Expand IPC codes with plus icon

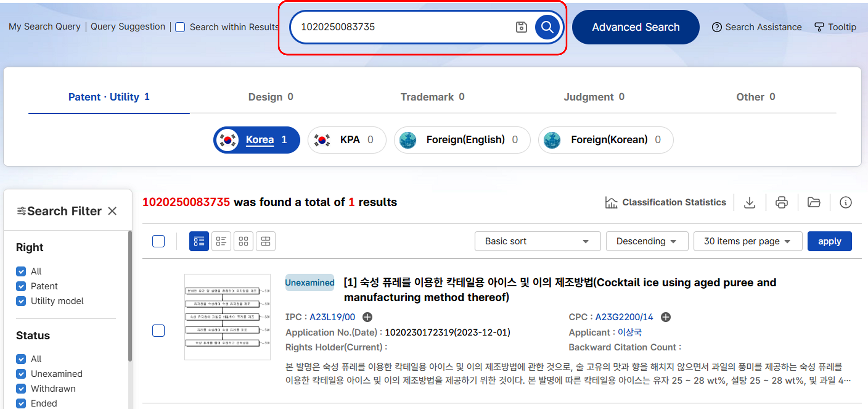pyautogui.click(x=367, y=317)
